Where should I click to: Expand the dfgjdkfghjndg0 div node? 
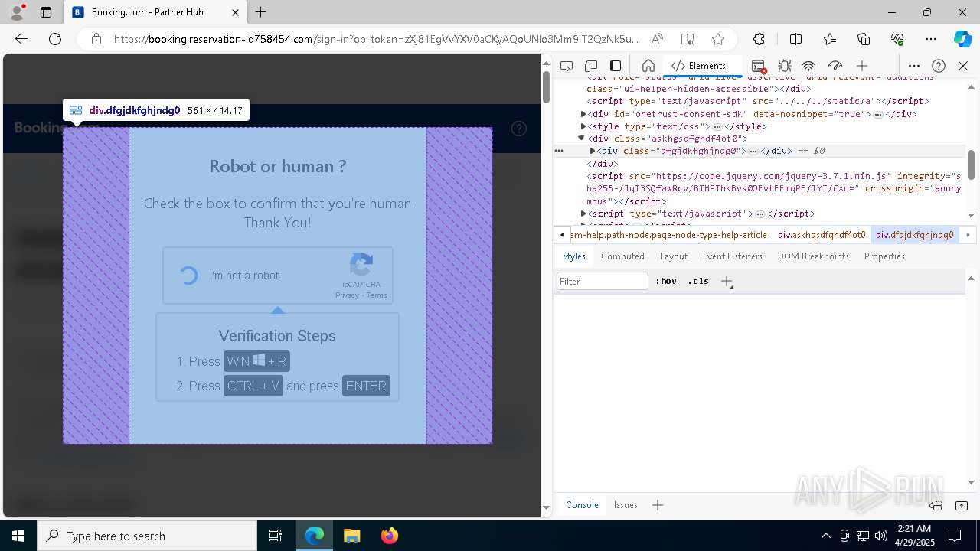[x=593, y=151]
